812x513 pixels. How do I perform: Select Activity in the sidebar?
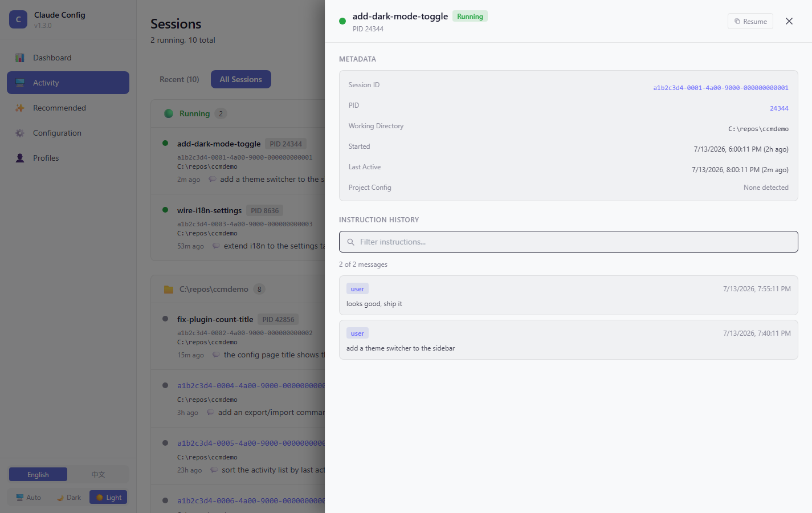(68, 83)
